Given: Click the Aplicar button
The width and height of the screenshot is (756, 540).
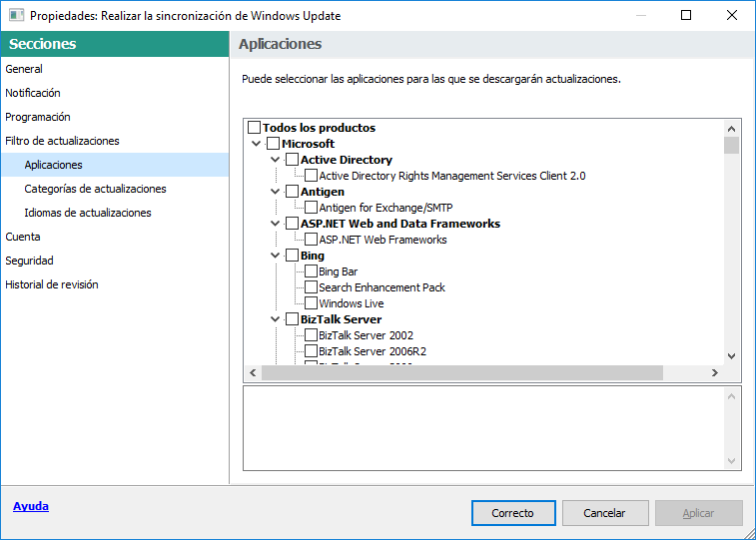Looking at the screenshot, I should click(x=698, y=513).
